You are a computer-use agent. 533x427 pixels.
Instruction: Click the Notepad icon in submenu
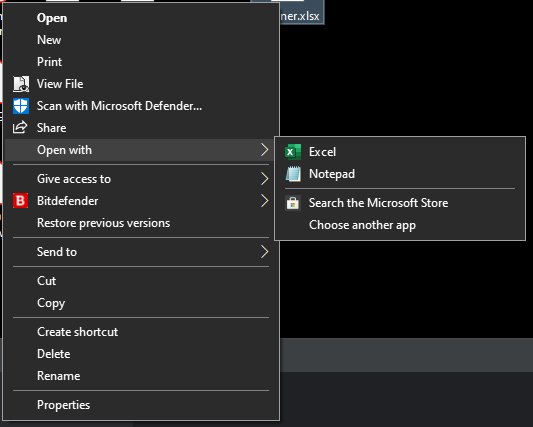(x=293, y=174)
